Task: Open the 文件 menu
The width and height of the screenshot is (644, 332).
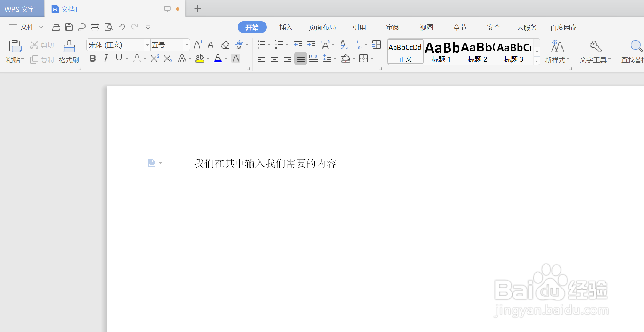Action: [x=27, y=27]
